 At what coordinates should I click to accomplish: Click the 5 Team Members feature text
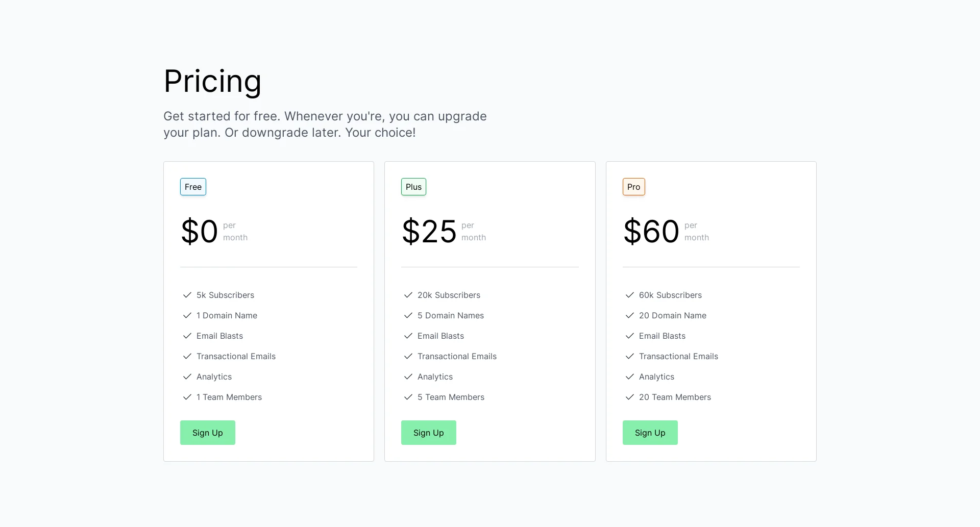tap(451, 397)
